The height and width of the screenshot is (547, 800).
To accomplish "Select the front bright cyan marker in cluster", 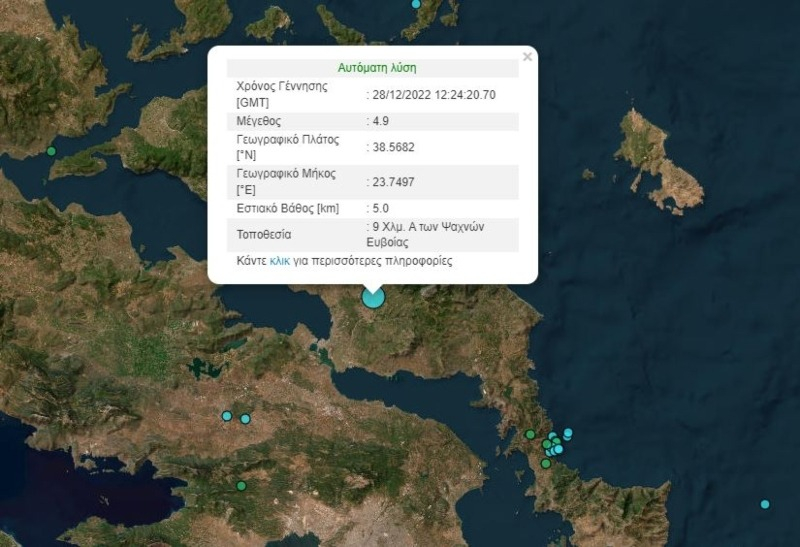I will click(x=558, y=449).
